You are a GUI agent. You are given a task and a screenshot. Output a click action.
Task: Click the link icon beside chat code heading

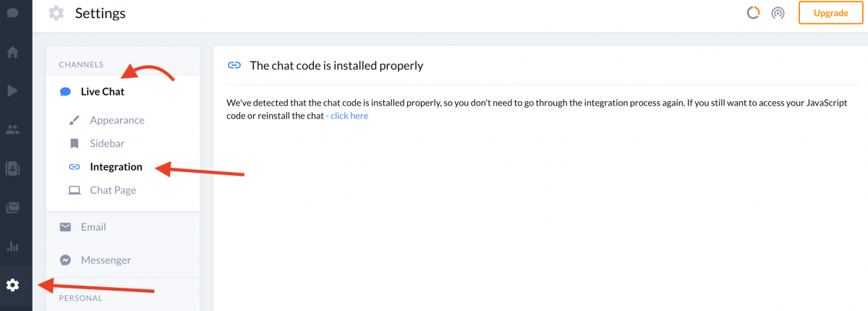234,65
